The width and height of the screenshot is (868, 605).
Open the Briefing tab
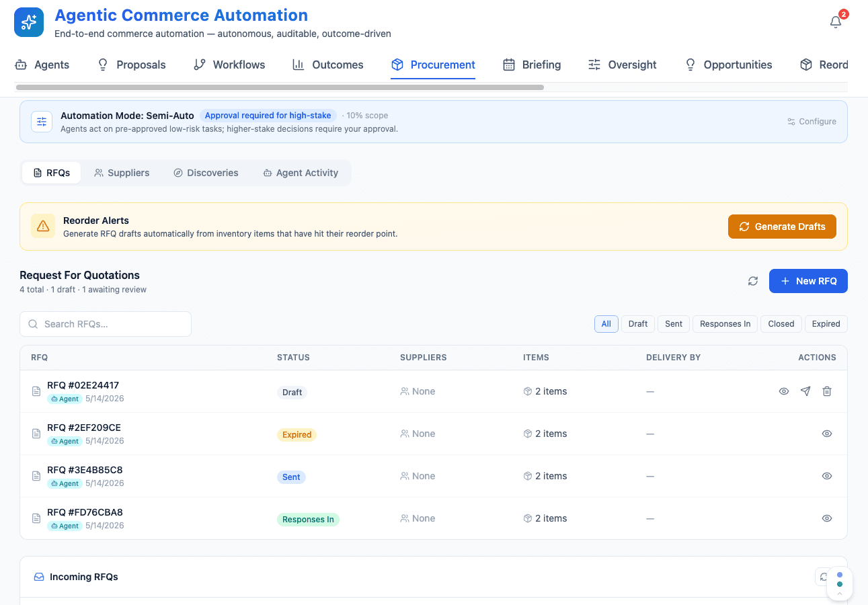[532, 65]
